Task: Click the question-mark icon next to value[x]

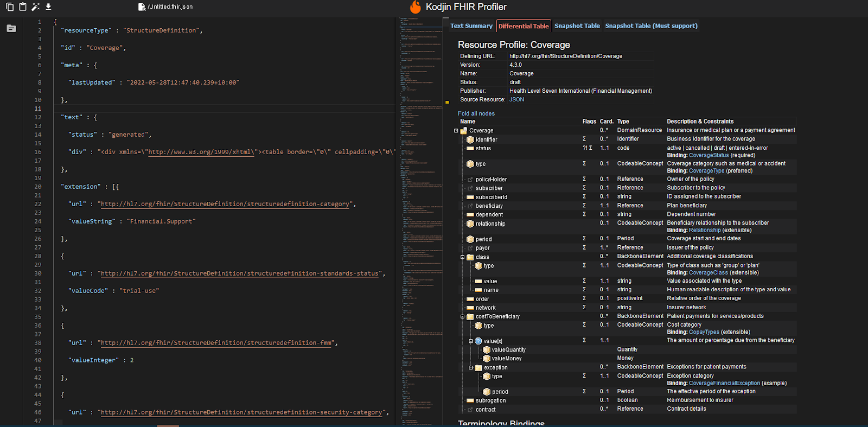Action: point(478,341)
